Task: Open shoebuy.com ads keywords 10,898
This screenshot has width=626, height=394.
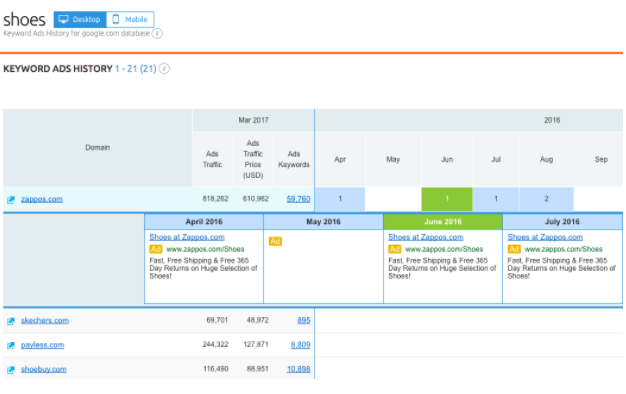Action: (x=298, y=369)
